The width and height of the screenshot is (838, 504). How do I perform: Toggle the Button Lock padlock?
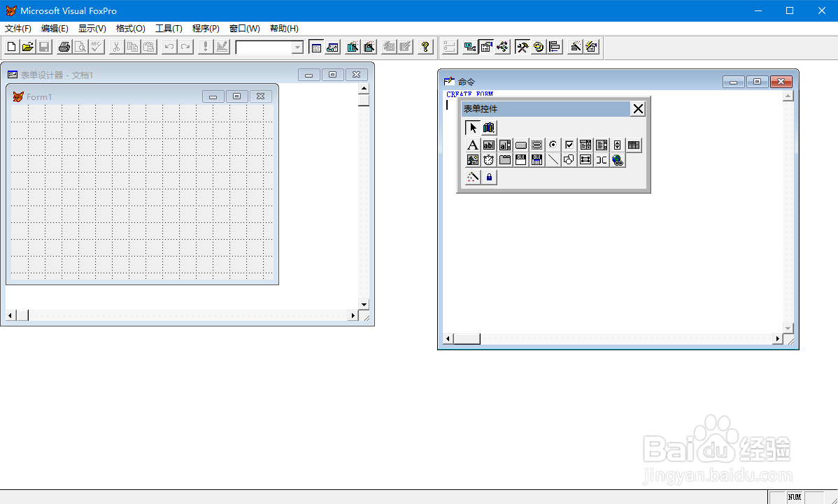click(489, 177)
